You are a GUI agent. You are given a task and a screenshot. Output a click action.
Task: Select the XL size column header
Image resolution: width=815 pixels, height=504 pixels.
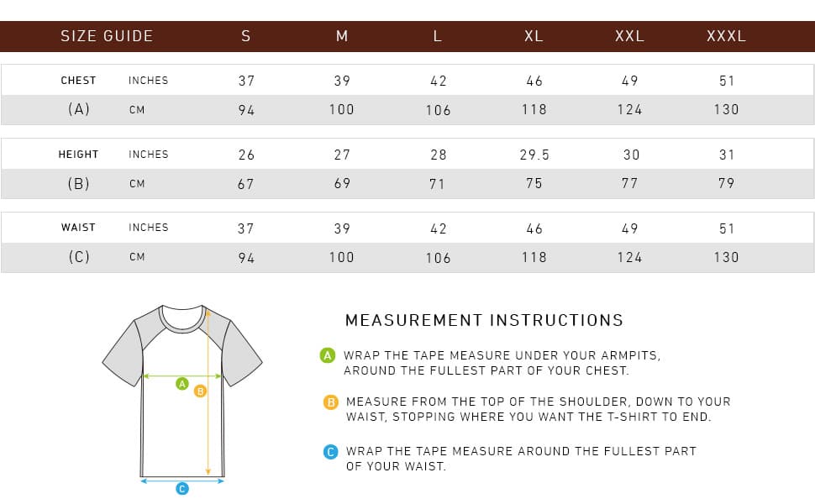534,36
